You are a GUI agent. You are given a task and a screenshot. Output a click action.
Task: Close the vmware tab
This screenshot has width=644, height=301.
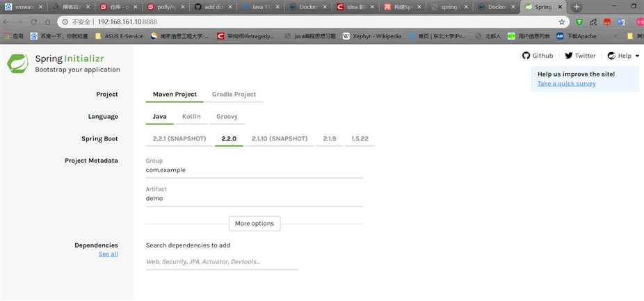click(x=40, y=7)
